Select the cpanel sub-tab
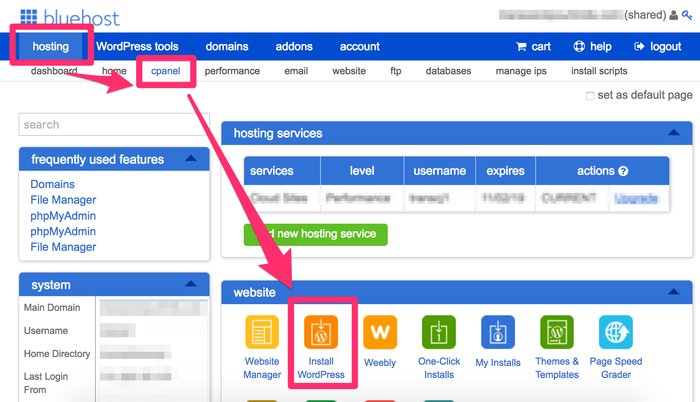 [x=166, y=71]
